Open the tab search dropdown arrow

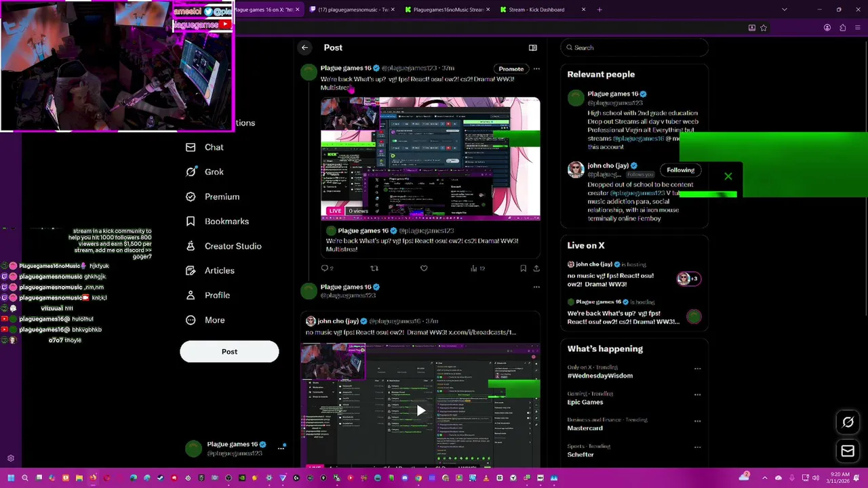[785, 9]
